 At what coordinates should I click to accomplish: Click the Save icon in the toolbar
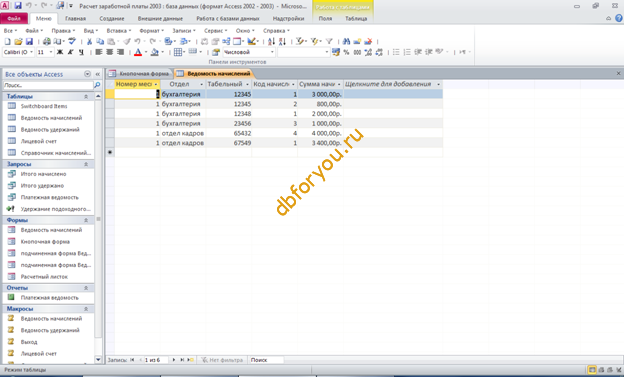coord(29,41)
